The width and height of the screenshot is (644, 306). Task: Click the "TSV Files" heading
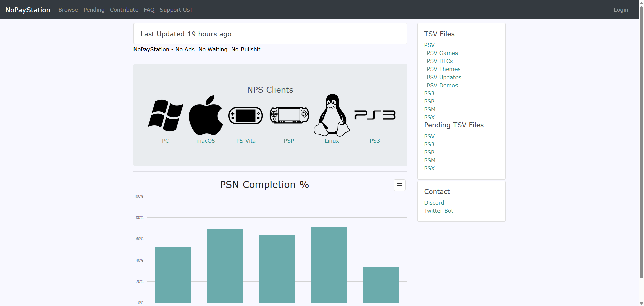439,34
